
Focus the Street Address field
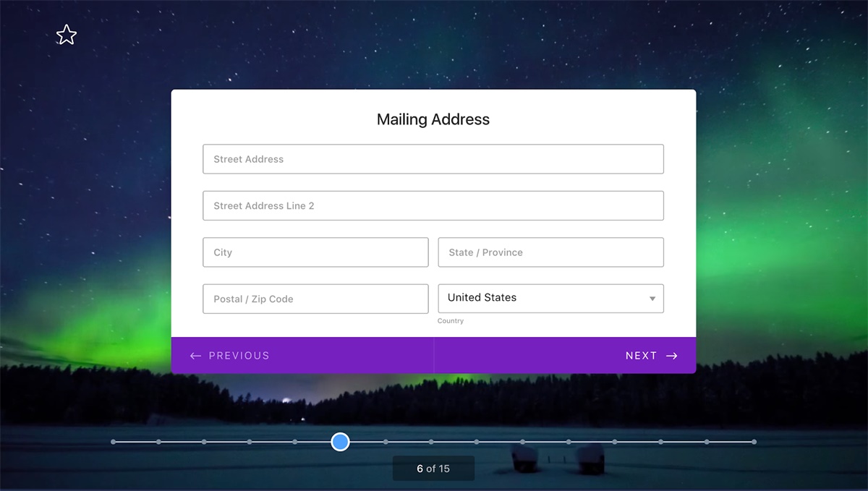point(433,159)
